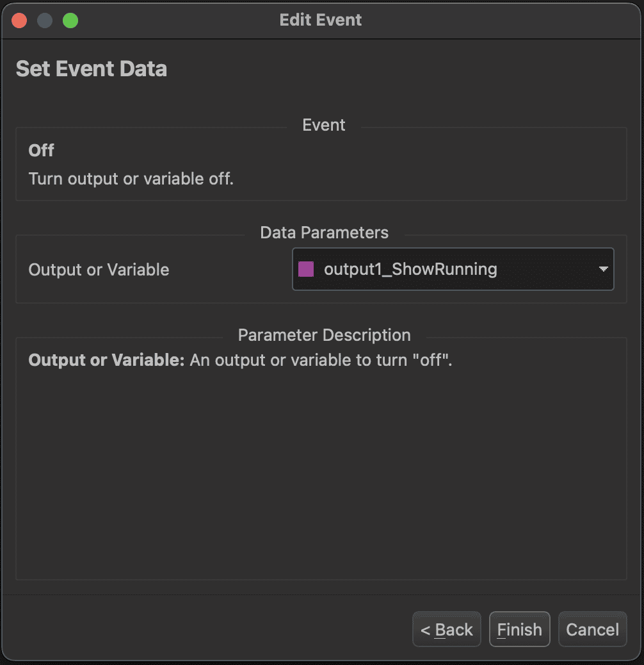
Task: Select the output1_ShowRunning text in the dropdown
Action: [x=410, y=269]
